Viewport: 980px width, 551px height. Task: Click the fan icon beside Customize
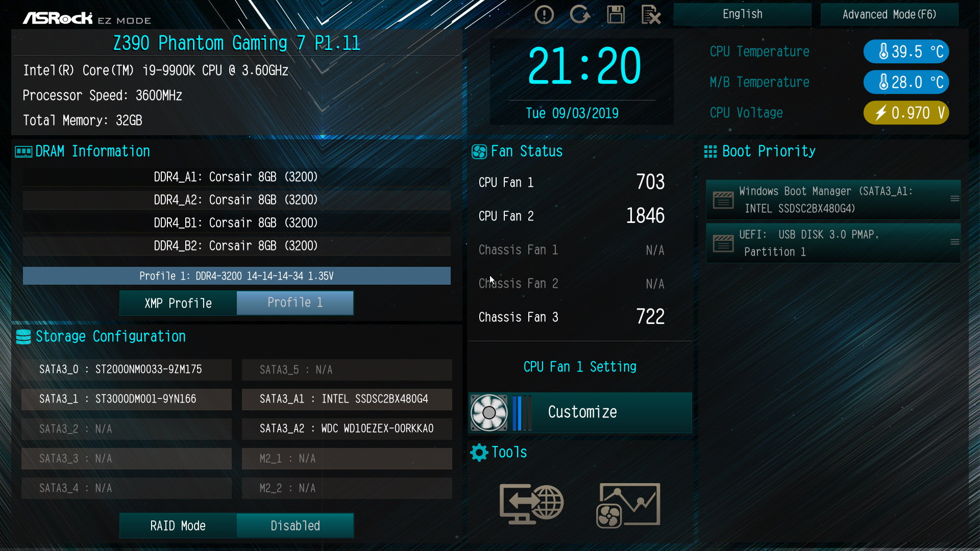pyautogui.click(x=489, y=413)
